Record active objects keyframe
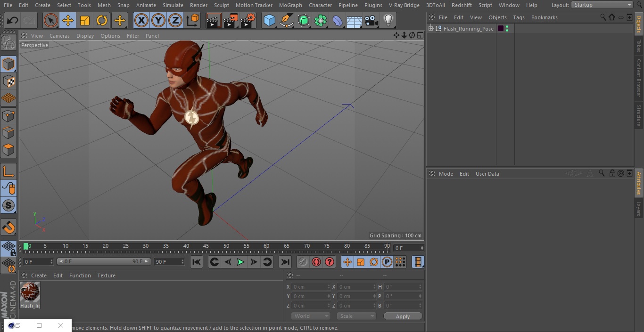The width and height of the screenshot is (644, 332). (x=303, y=262)
